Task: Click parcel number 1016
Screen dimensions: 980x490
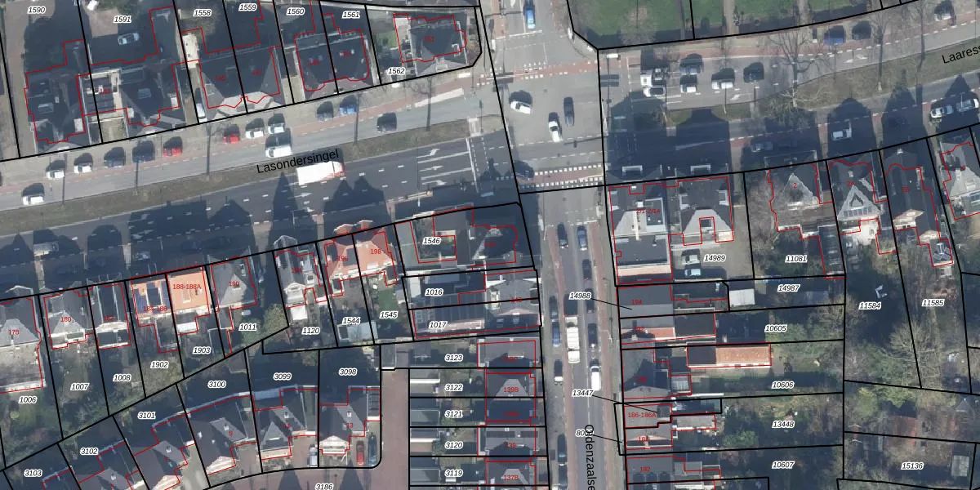Action: point(434,292)
